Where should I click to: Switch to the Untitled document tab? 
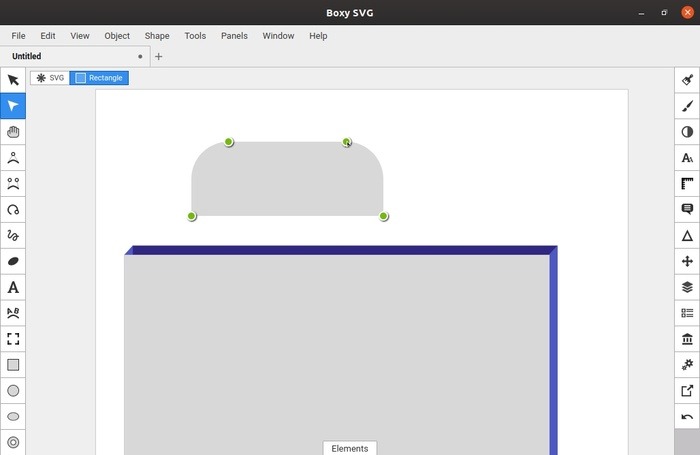point(75,56)
